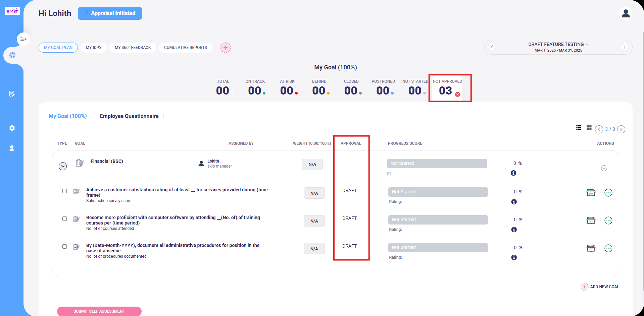This screenshot has height=316, width=644.
Task: Check the customer satisfaction rating goal checkbox
Action: [64, 191]
